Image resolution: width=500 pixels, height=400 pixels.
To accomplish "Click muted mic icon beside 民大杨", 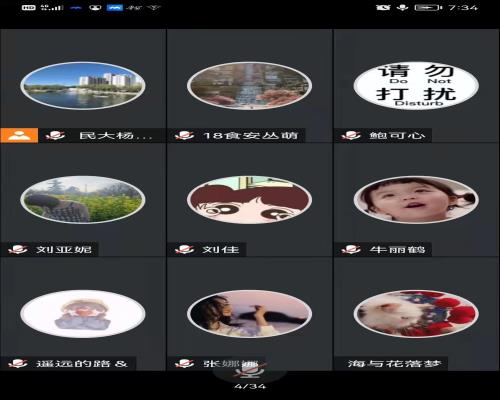I will coord(55,135).
